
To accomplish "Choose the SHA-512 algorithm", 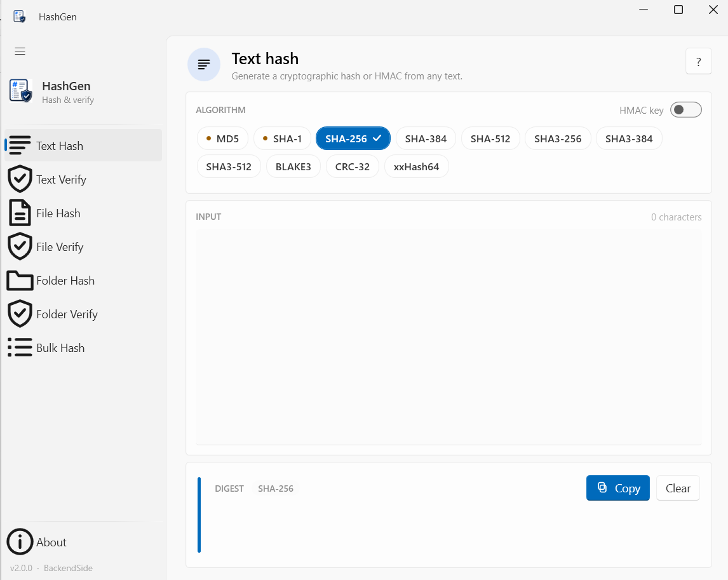I will (490, 138).
